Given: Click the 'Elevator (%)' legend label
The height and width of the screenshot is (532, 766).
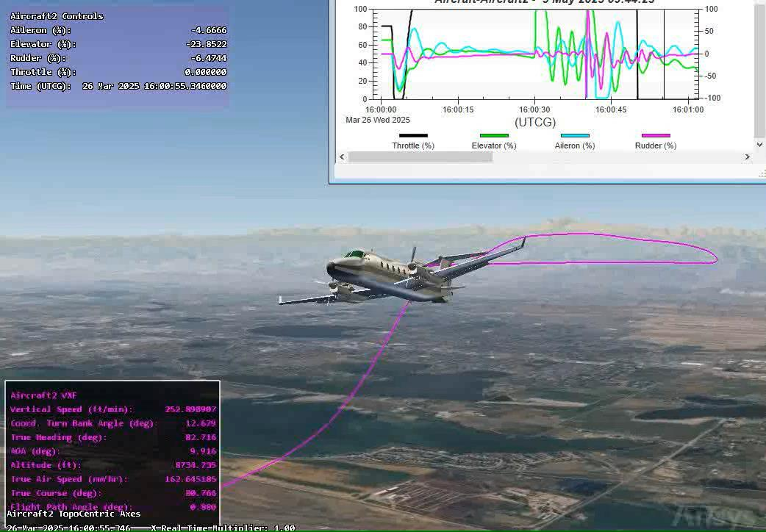Looking at the screenshot, I should pos(494,145).
